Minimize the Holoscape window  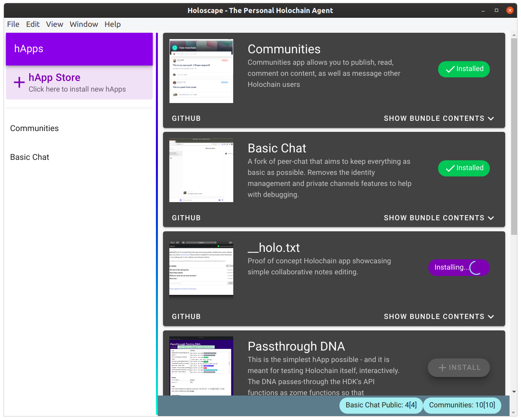pos(483,11)
